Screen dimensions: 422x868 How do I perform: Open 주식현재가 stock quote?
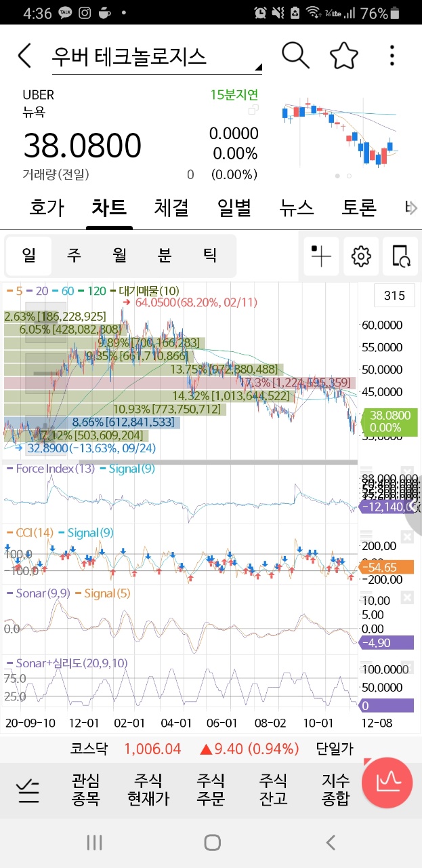(148, 789)
